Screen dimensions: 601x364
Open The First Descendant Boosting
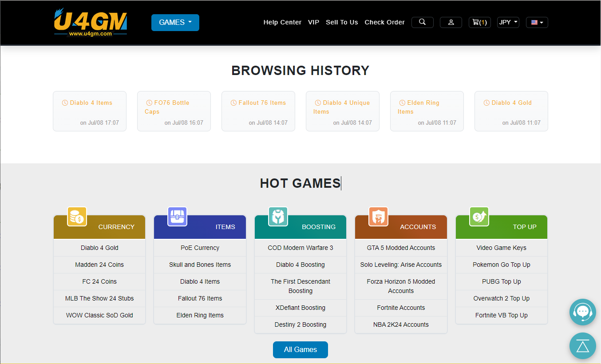[x=300, y=286]
